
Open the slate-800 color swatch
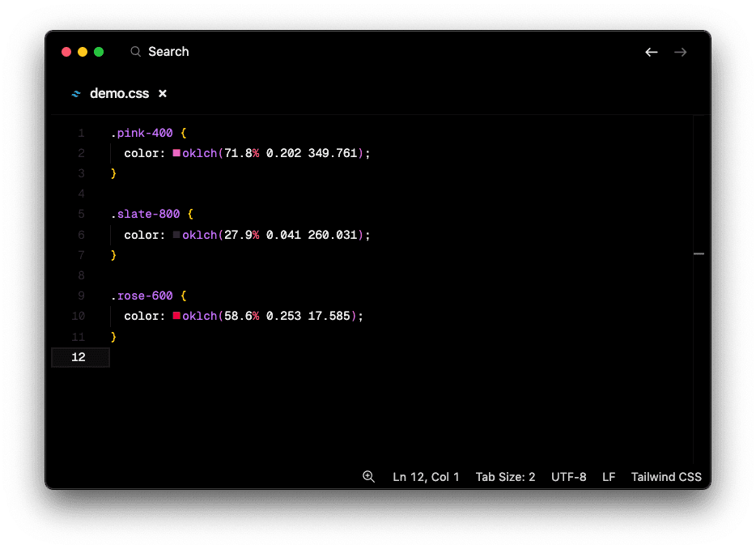pos(176,235)
